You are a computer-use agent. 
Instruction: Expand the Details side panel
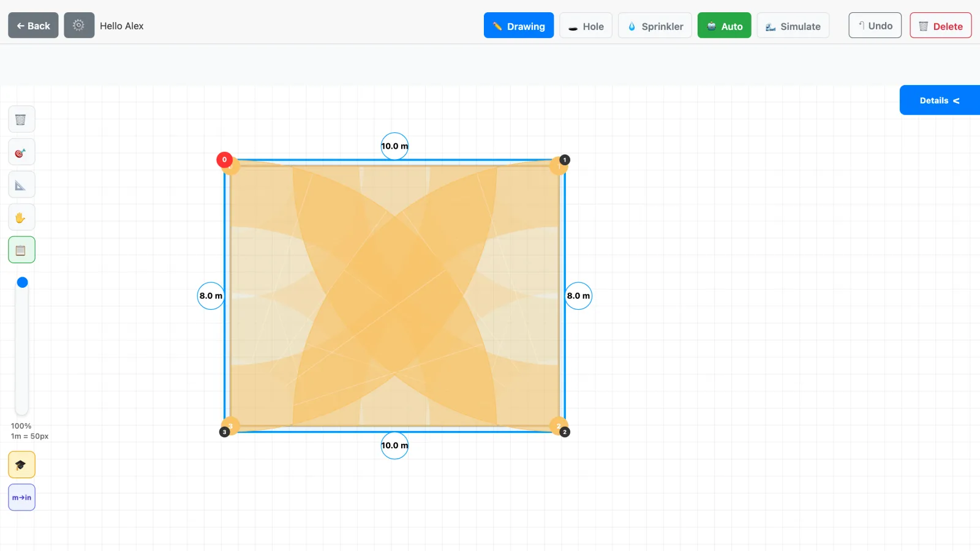(x=940, y=100)
